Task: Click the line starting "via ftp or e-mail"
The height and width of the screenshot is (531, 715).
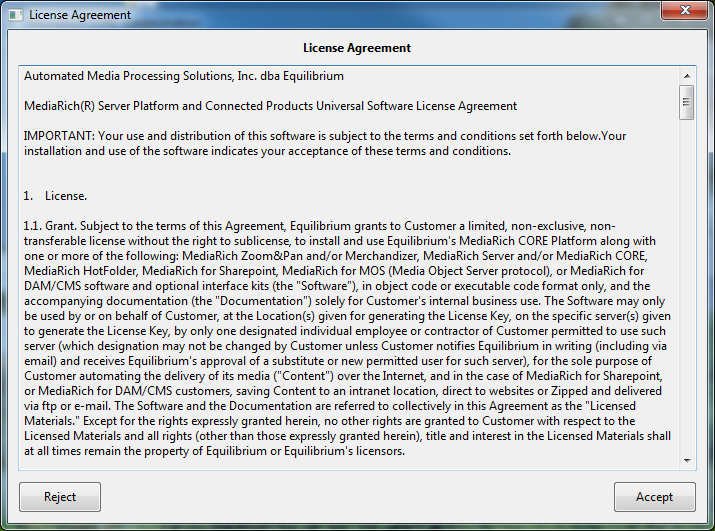Action: (330, 406)
